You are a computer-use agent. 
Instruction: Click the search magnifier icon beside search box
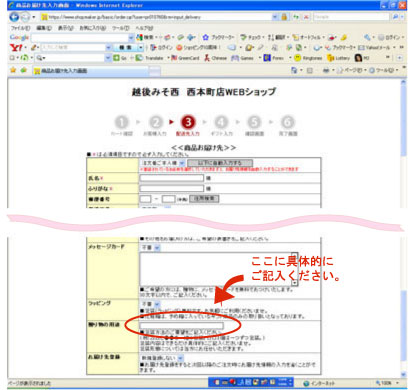395,16
